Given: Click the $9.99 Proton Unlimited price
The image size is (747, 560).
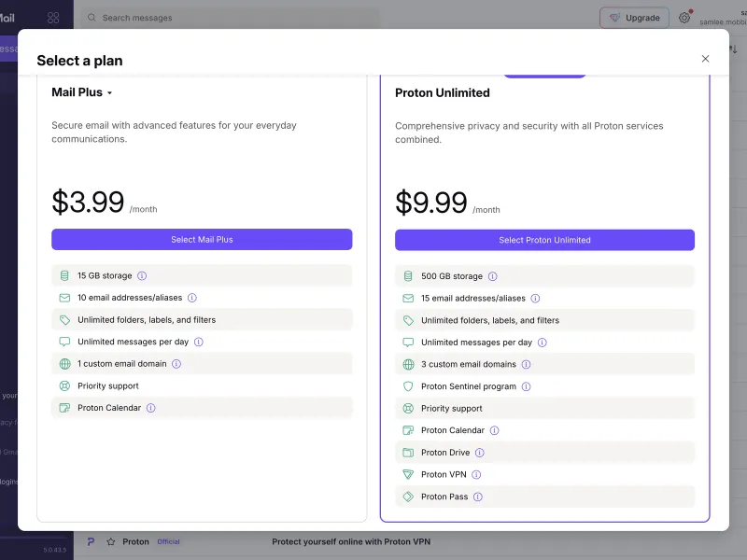Looking at the screenshot, I should [431, 203].
